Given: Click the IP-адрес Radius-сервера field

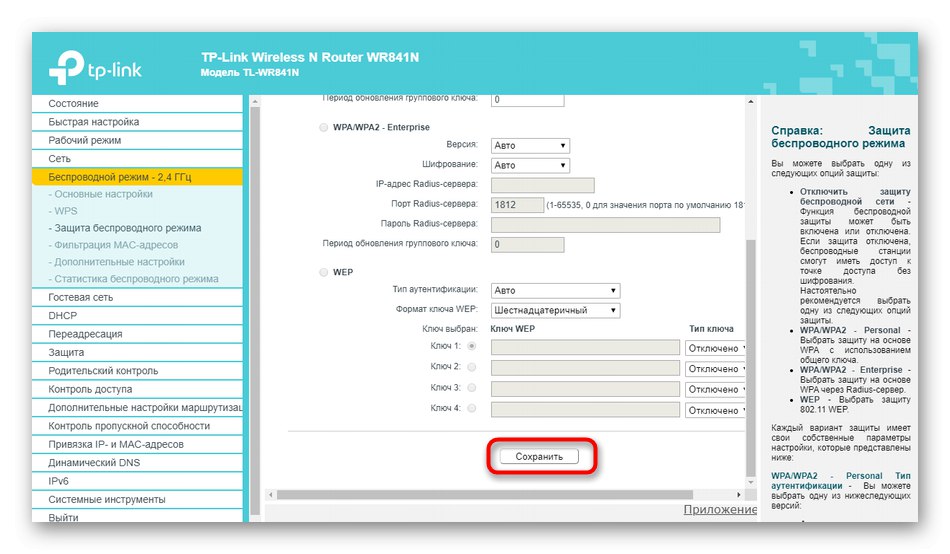Looking at the screenshot, I should point(542,185).
